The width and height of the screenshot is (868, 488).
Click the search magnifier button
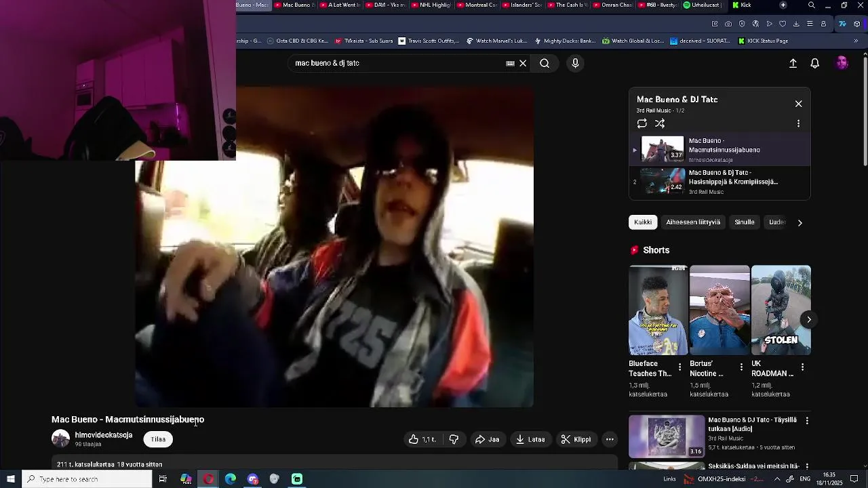[545, 63]
